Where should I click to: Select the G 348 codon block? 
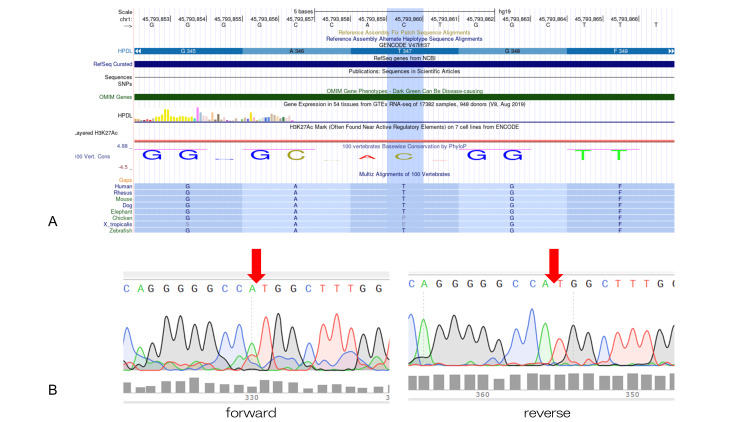(512, 51)
